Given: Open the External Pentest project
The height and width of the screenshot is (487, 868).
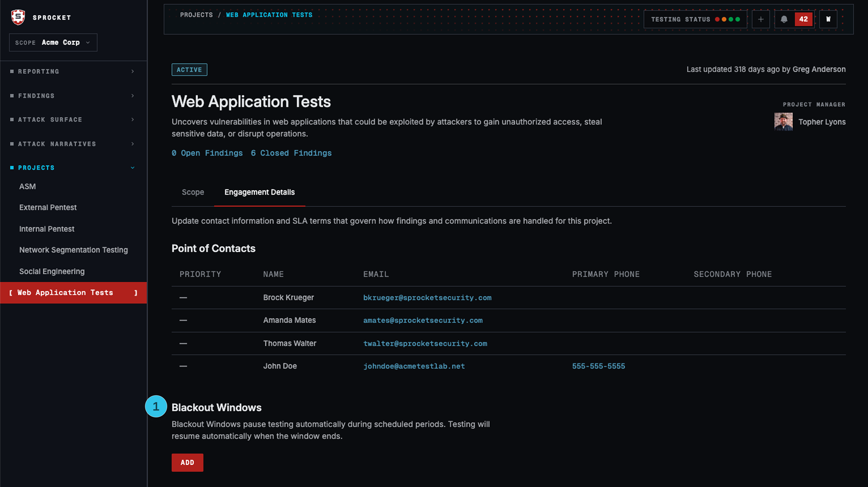Looking at the screenshot, I should 48,207.
